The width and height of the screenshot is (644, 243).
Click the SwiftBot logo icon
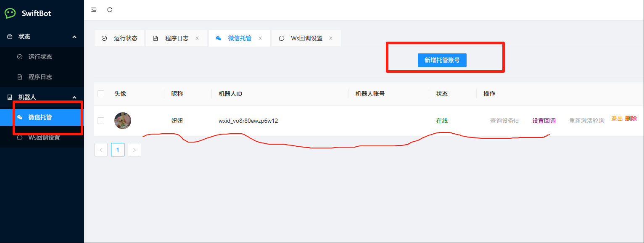[10, 13]
